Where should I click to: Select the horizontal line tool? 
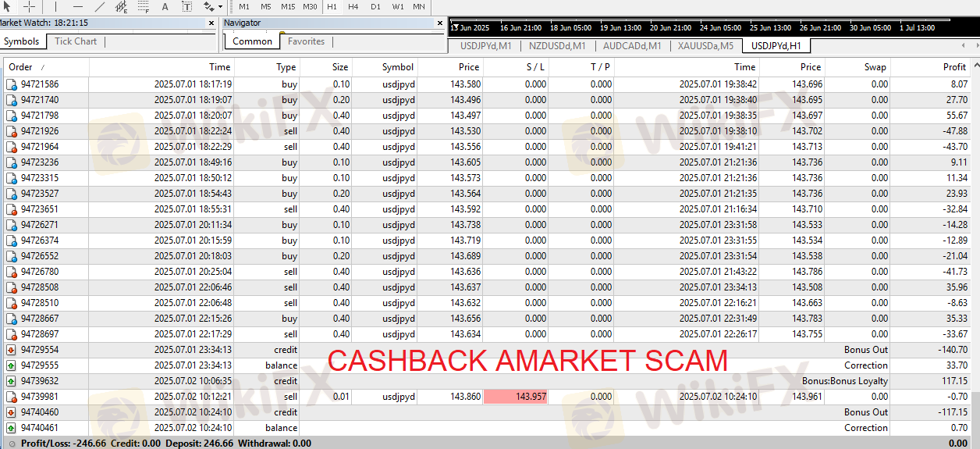click(78, 6)
